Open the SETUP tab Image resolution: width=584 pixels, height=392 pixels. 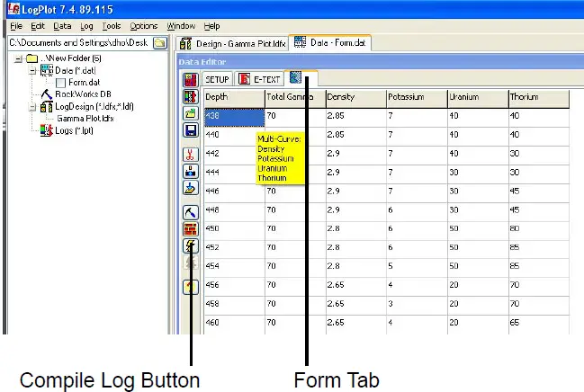coord(217,79)
